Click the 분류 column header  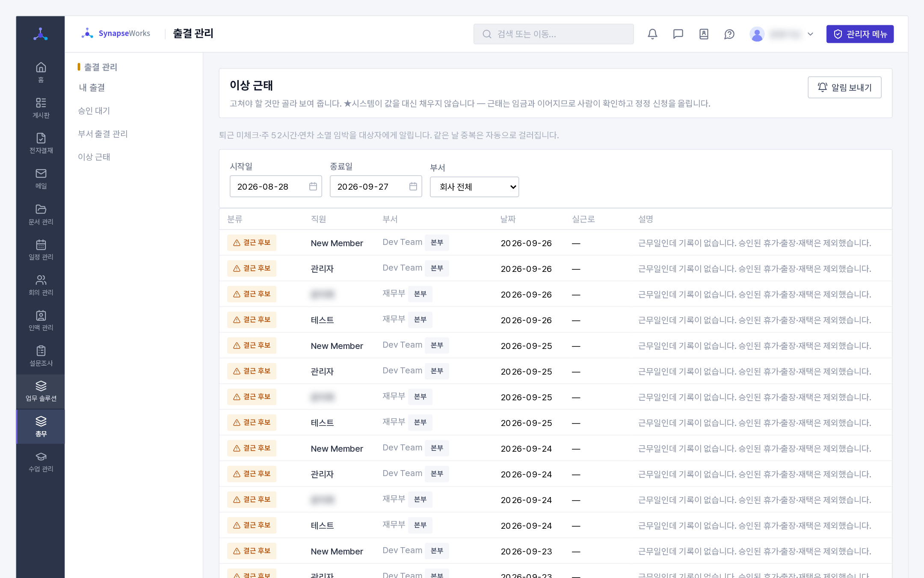click(235, 219)
